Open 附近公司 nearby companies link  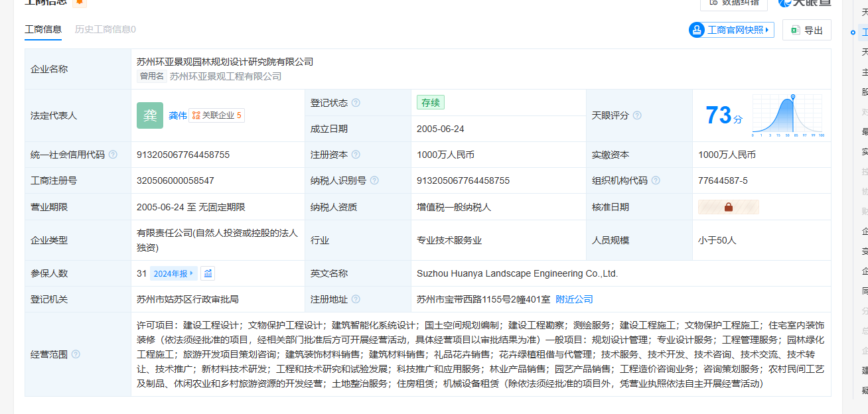pyautogui.click(x=574, y=299)
